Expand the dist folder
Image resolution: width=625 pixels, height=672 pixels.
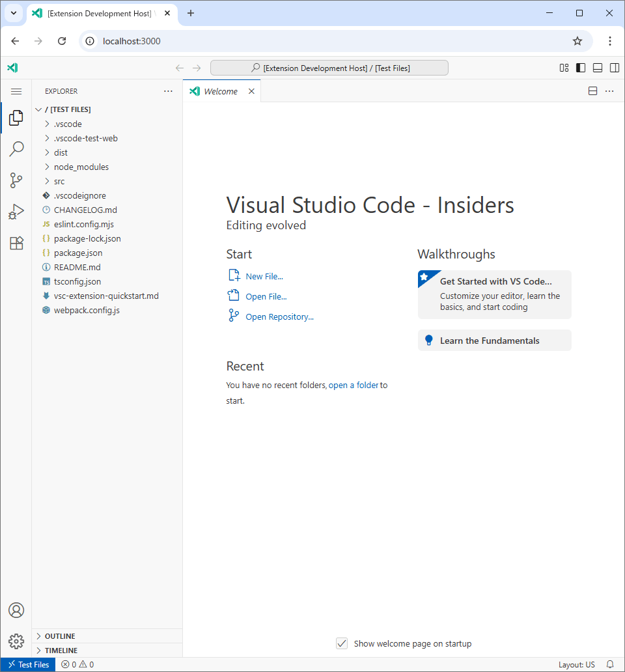[x=107, y=152]
